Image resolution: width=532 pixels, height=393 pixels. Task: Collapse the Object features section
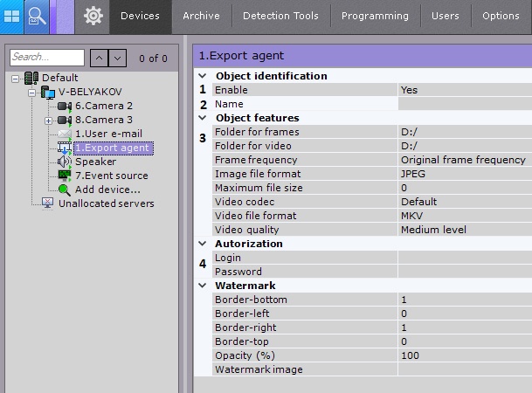pos(203,118)
